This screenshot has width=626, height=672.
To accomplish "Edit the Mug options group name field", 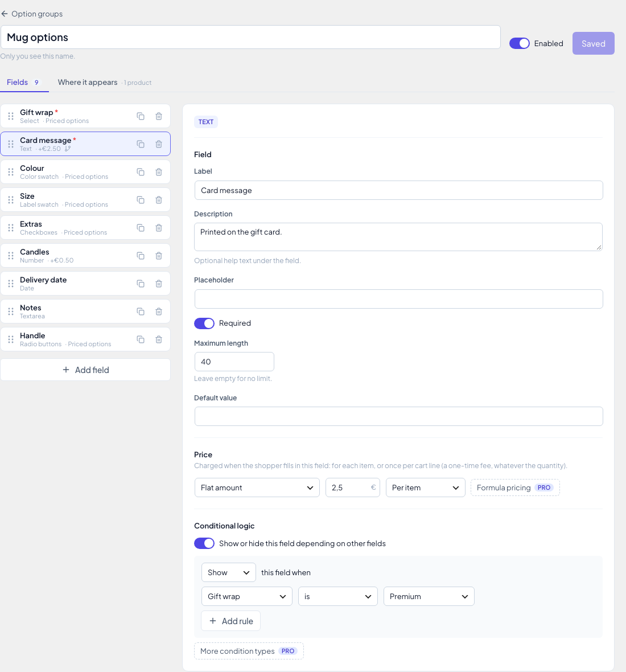I will 250,37.
